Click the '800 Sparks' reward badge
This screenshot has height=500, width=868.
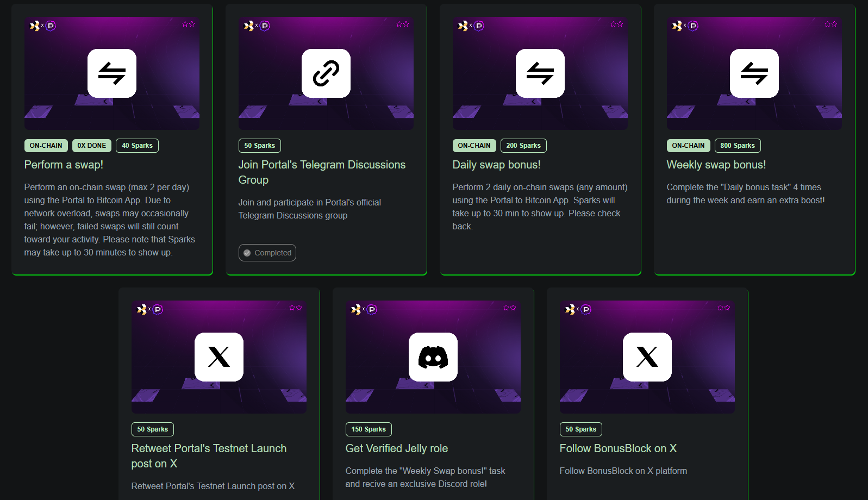(x=738, y=146)
